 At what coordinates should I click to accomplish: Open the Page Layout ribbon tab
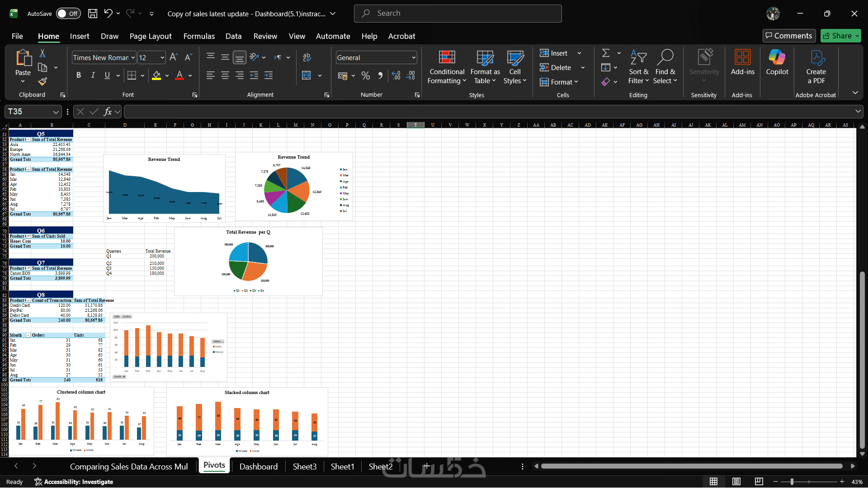pyautogui.click(x=150, y=36)
